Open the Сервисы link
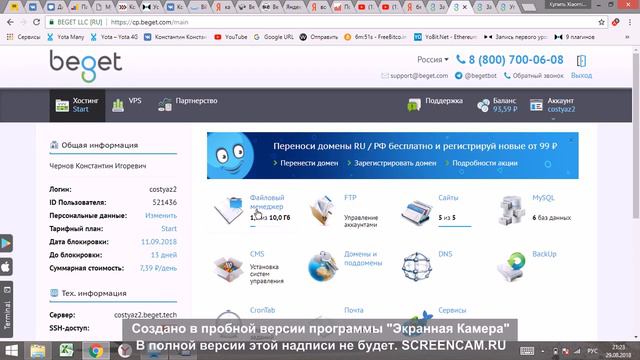The width and height of the screenshot is (640, 360). tap(452, 310)
